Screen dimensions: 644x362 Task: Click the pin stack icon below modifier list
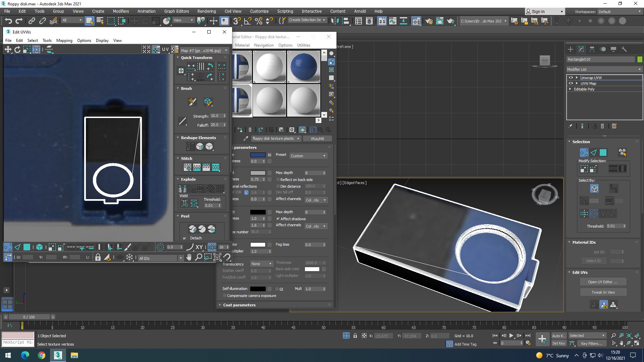[570, 126]
